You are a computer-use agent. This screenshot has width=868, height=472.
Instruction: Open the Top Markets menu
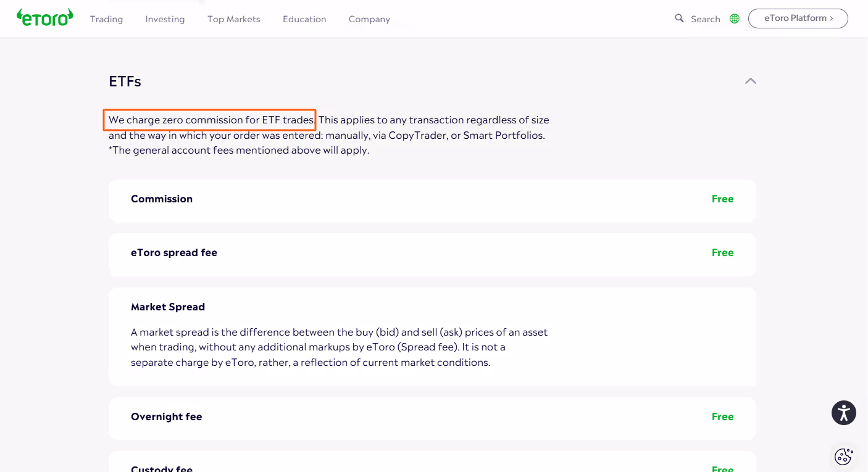click(234, 19)
